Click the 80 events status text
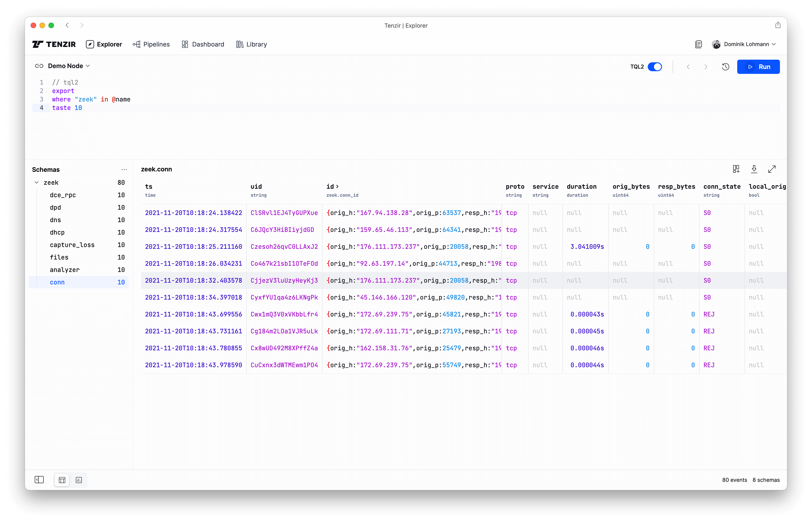The height and width of the screenshot is (523, 812). (x=735, y=480)
